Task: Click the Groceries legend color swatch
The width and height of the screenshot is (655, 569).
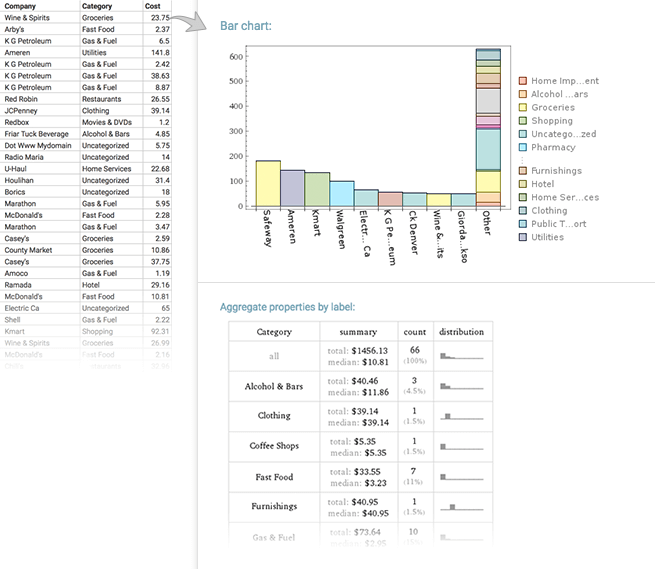Action: (x=523, y=108)
